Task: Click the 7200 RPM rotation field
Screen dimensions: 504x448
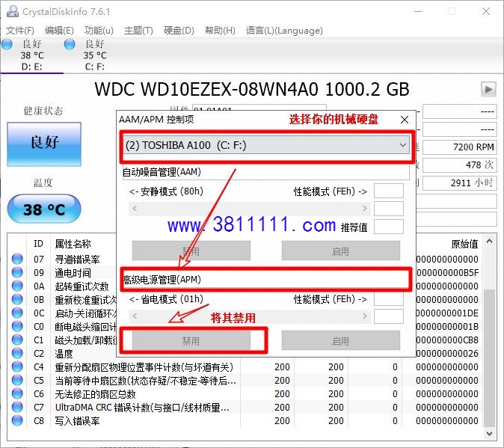Action: pyautogui.click(x=460, y=147)
